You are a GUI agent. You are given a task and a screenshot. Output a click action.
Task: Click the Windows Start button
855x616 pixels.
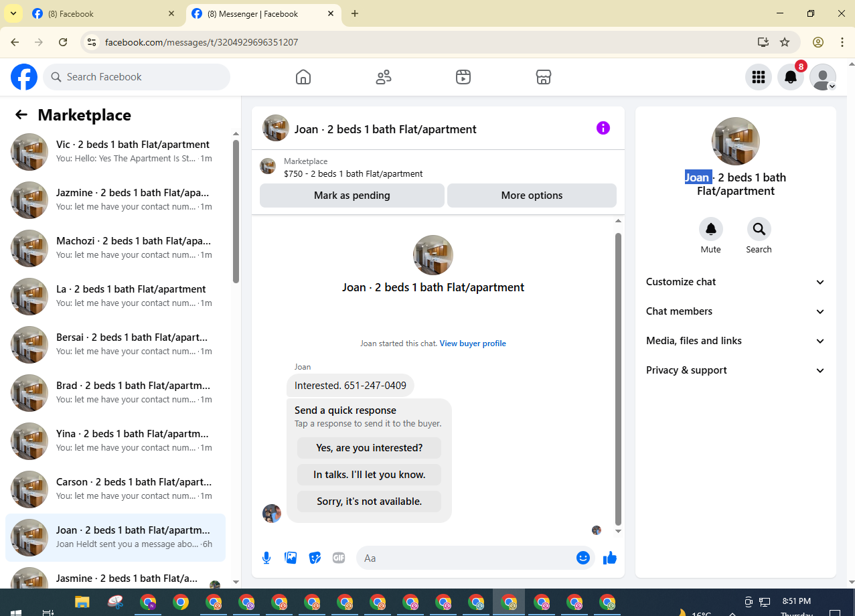point(16,611)
